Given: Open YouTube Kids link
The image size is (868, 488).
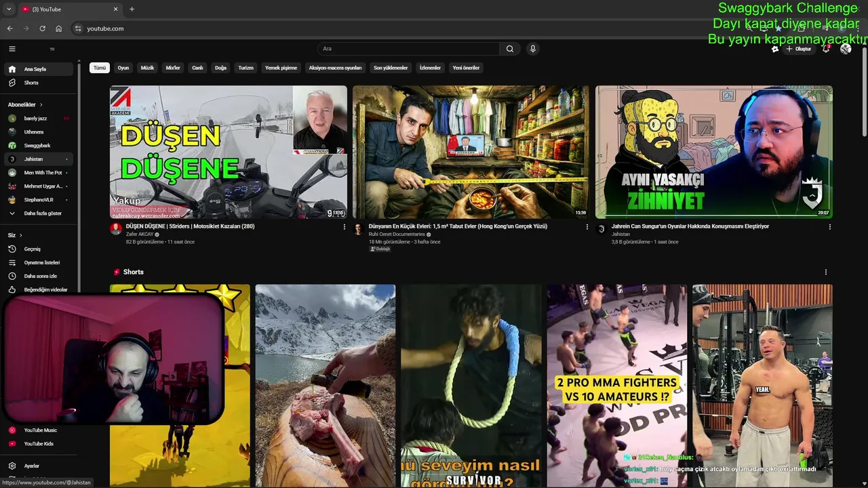Looking at the screenshot, I should [39, 444].
